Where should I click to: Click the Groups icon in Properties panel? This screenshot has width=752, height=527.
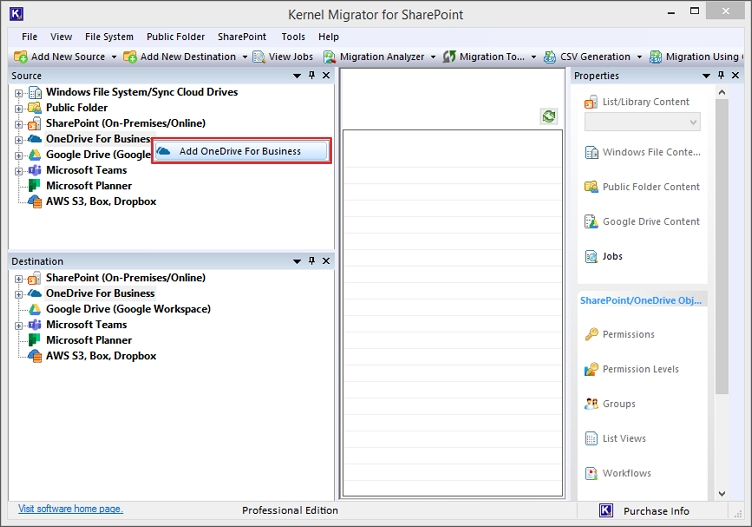click(591, 404)
